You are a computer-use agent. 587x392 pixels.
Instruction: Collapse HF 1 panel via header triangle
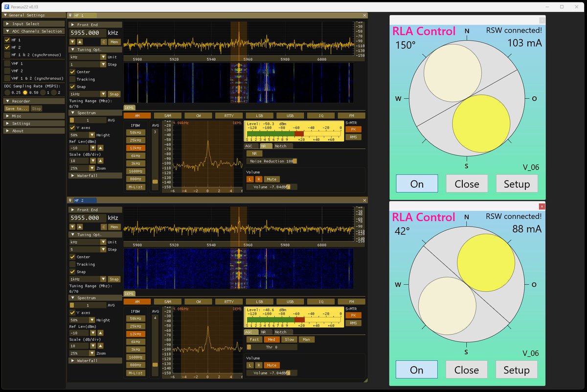click(70, 16)
